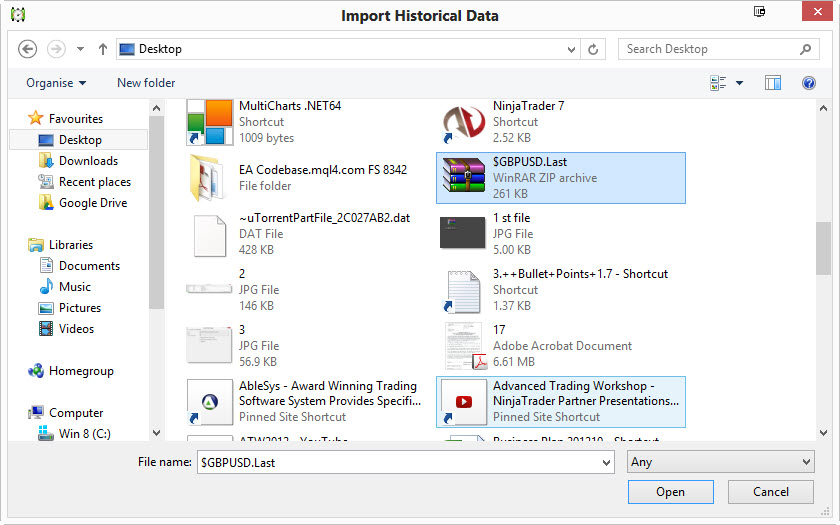
Task: Open the Organise menu
Action: [56, 83]
